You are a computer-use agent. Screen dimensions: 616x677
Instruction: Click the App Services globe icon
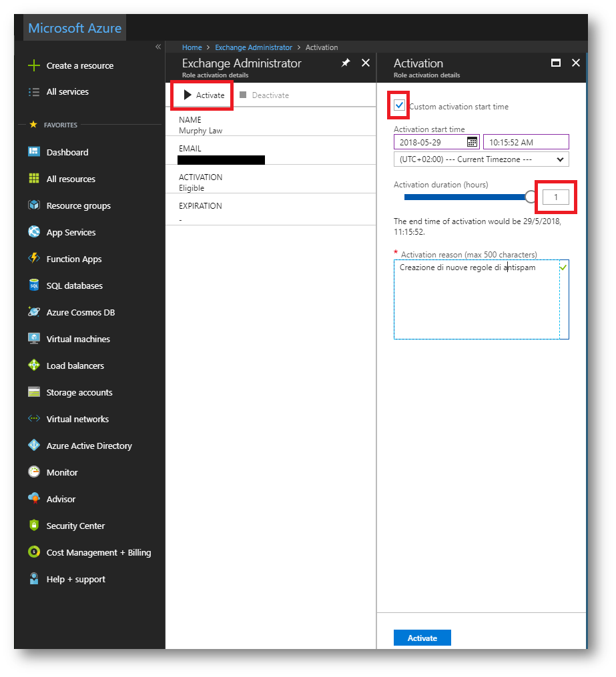coord(34,232)
